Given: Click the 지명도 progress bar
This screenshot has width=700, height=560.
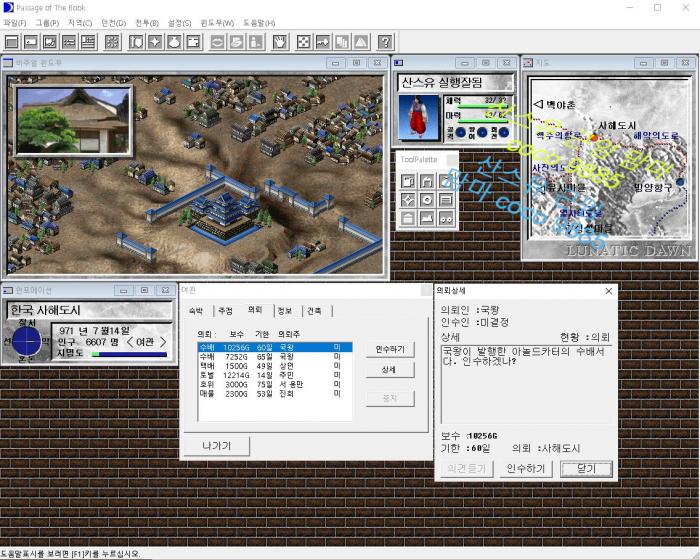Looking at the screenshot, I should 129,354.
